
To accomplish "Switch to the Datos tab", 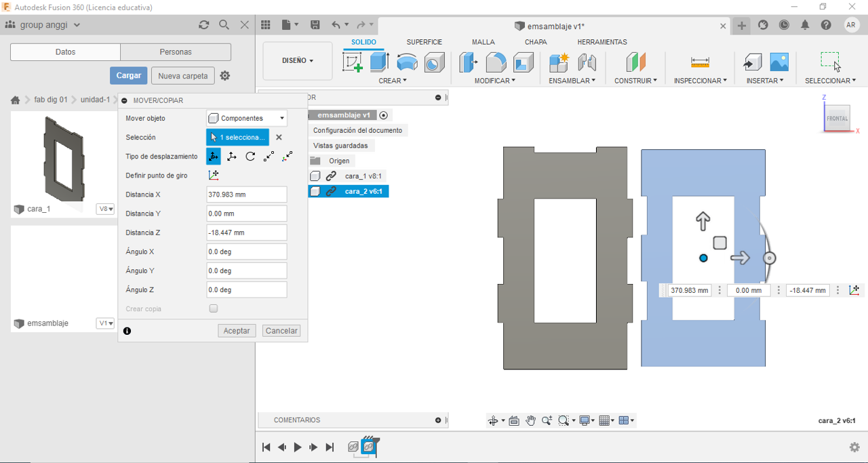I will [x=66, y=52].
